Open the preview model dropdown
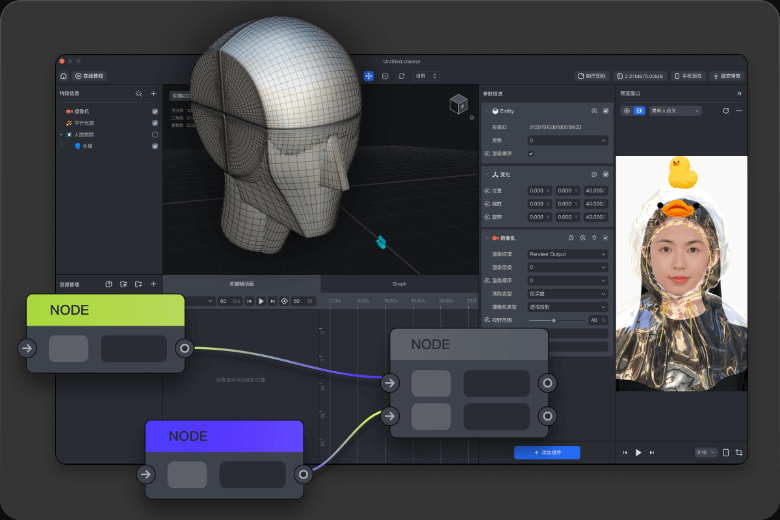The height and width of the screenshot is (520, 780). (x=675, y=110)
